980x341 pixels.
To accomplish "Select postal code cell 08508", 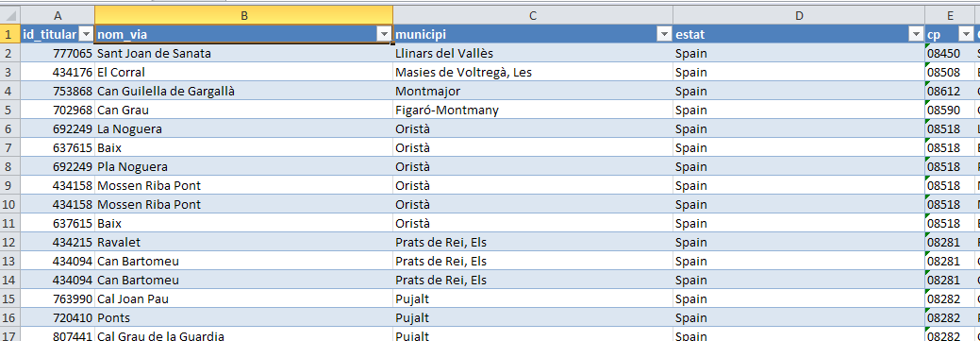I will point(950,73).
